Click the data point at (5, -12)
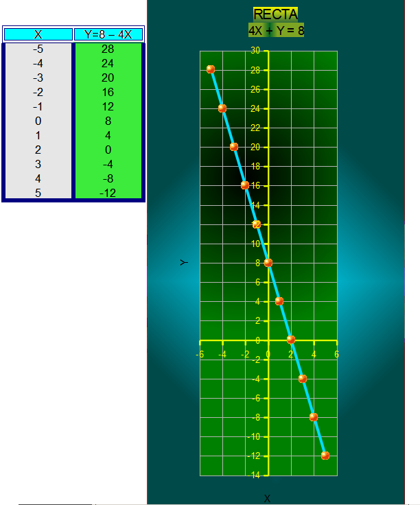The image size is (420, 505). [x=325, y=456]
